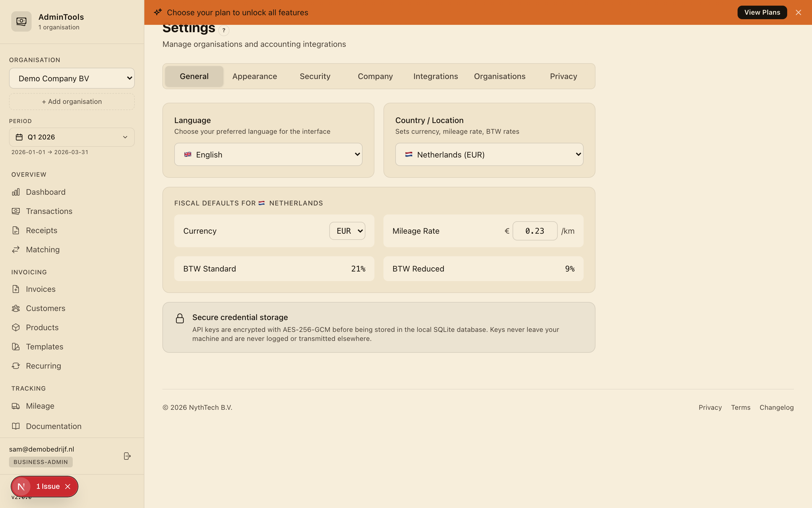
Task: Open the Terms footer link
Action: click(x=741, y=408)
